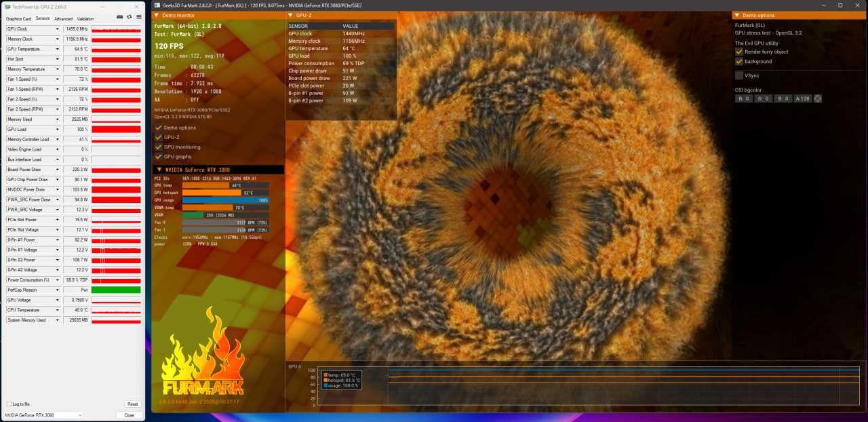Image resolution: width=868 pixels, height=422 pixels.
Task: Click the Close button in GPU-Z
Action: pos(129,415)
